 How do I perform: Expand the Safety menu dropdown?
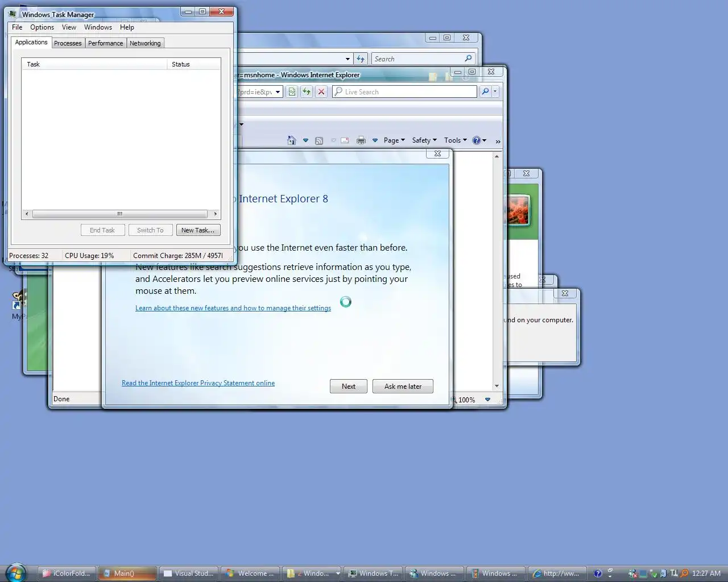tap(424, 140)
